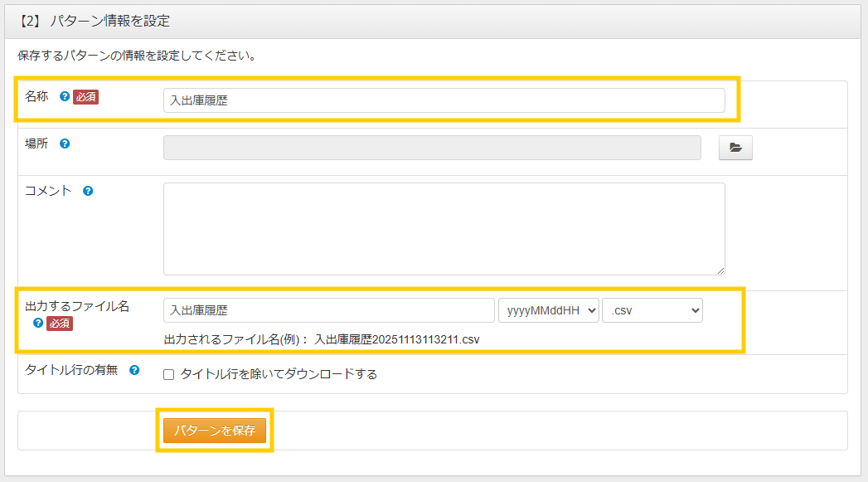Click the help icon under 出力するファイル名
This screenshot has width=868, height=482.
point(38,324)
